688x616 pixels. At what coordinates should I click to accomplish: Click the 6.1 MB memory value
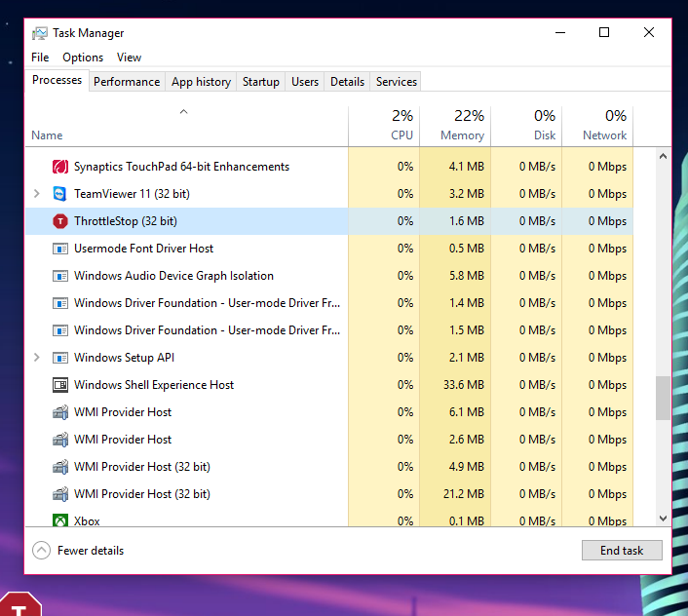[x=467, y=412]
